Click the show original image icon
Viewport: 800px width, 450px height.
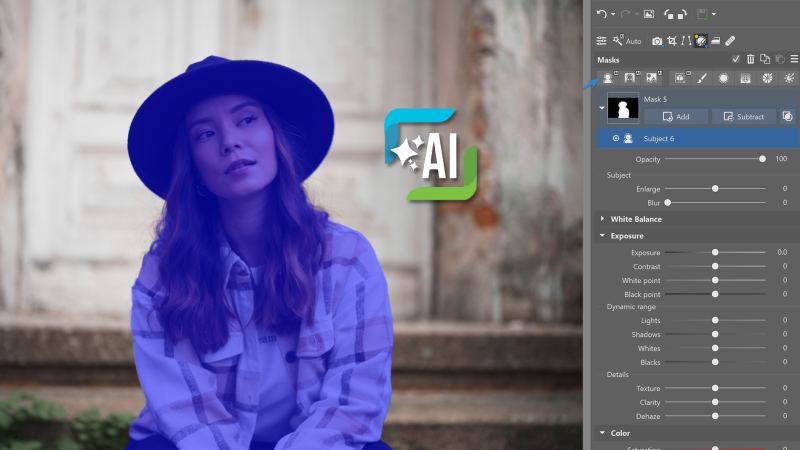pos(648,14)
